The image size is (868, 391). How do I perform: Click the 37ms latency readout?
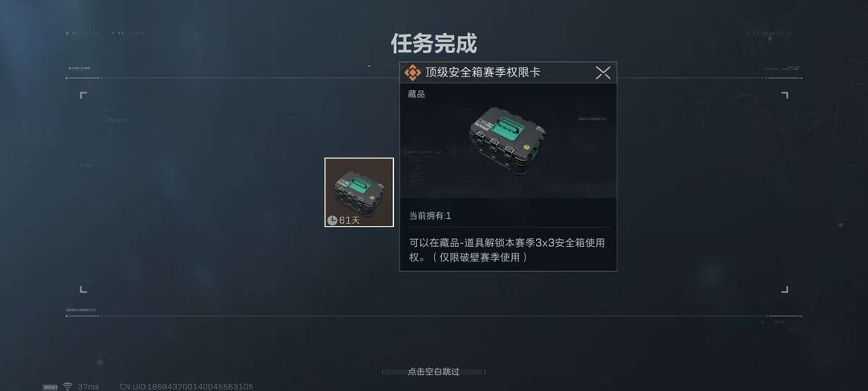[x=88, y=386]
